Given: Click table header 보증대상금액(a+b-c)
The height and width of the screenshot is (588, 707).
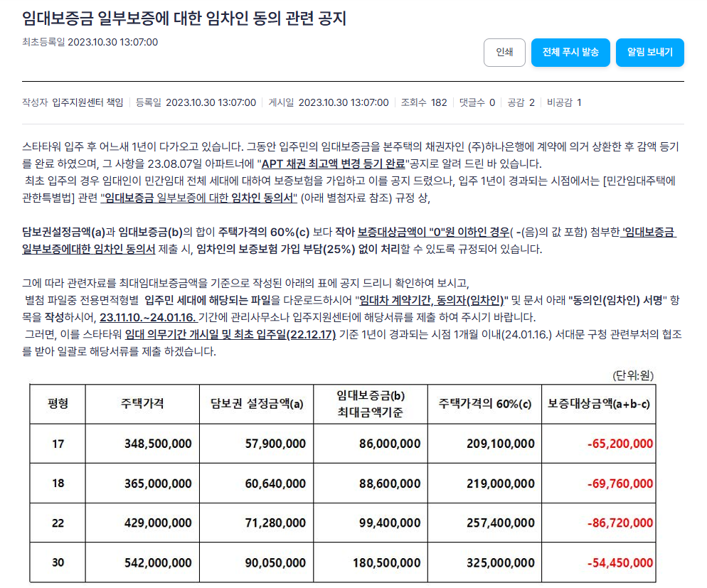Looking at the screenshot, I should (599, 404).
